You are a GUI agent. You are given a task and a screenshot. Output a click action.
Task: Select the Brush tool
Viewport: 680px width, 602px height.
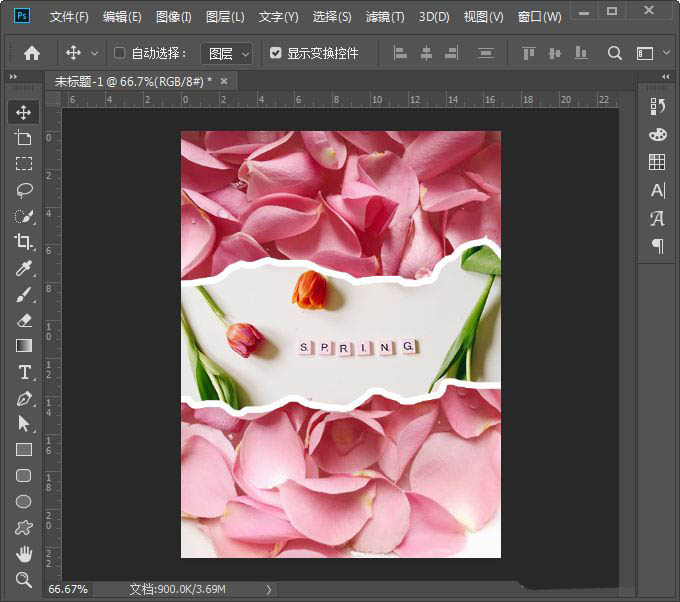[23, 294]
